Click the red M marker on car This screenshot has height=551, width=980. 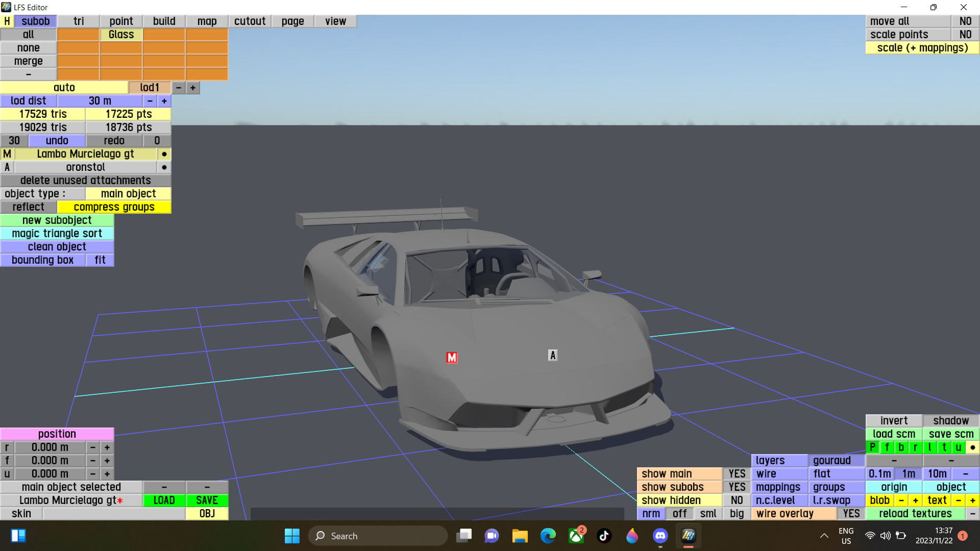(452, 358)
